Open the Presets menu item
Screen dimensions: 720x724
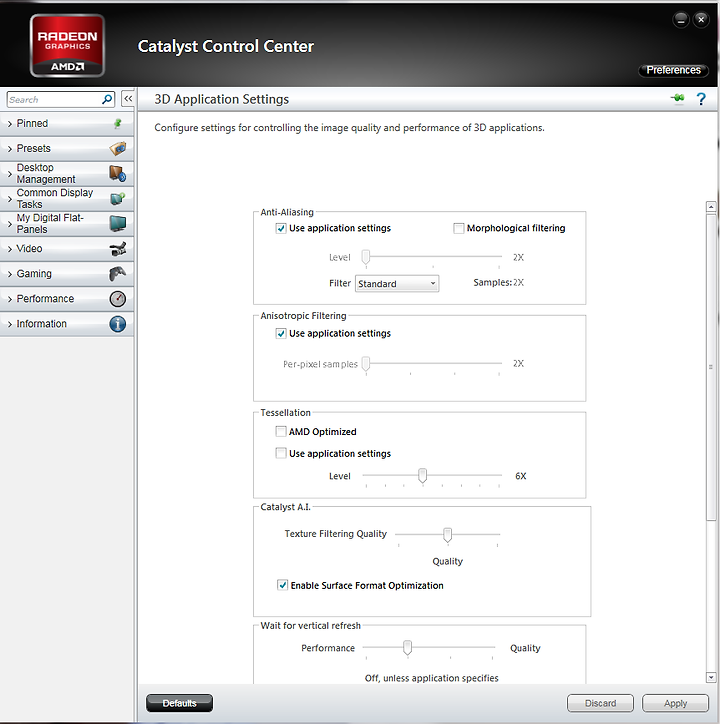coord(67,149)
